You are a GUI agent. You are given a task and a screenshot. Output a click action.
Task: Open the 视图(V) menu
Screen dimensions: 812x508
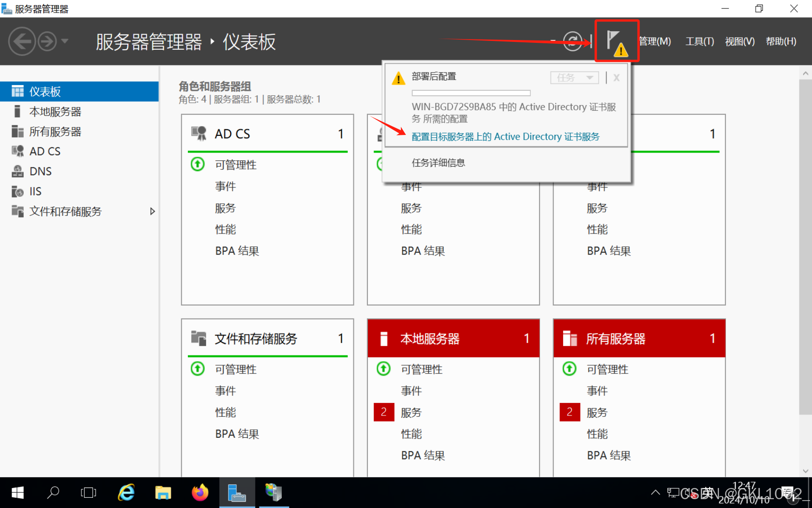coord(739,41)
